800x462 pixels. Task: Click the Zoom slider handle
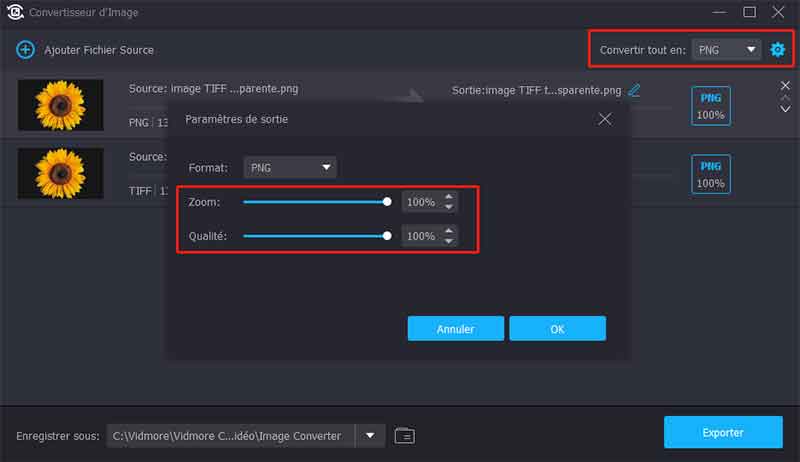(x=387, y=202)
